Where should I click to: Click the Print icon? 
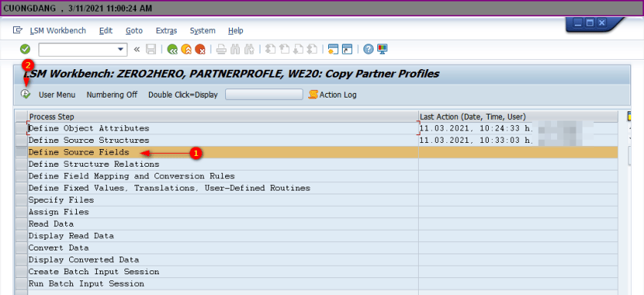221,50
